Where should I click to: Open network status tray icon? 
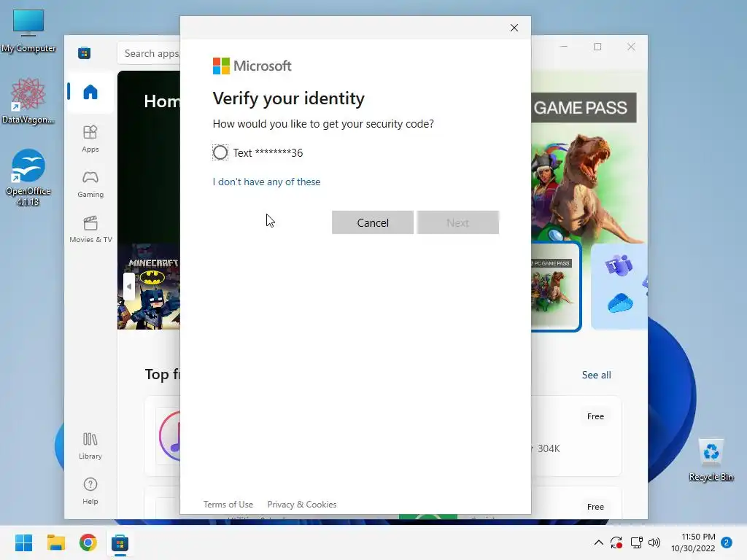pyautogui.click(x=636, y=542)
